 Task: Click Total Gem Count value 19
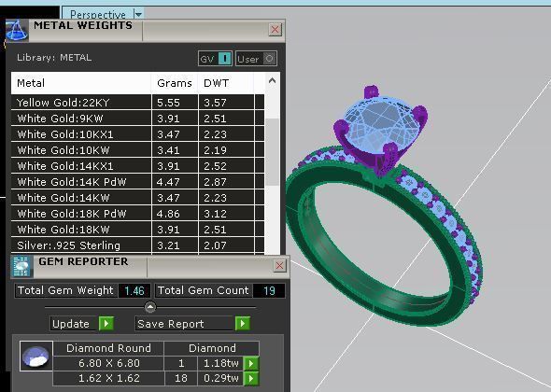(269, 291)
